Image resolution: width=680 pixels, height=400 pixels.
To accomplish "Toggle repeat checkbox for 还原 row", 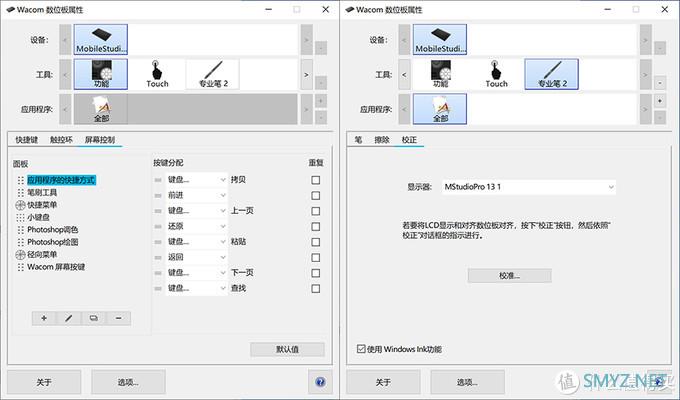I will coord(316,226).
